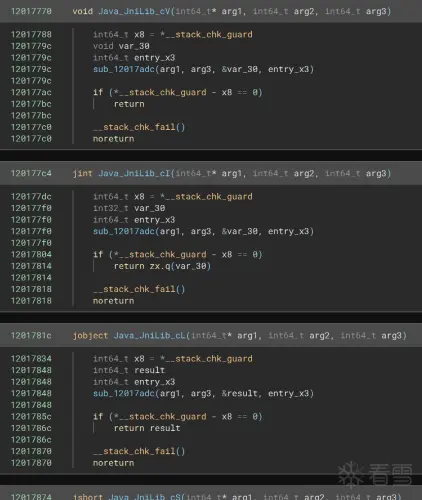The image size is (422, 500).
Task: Select the void return type of Java_JniLib_cV
Action: point(83,11)
